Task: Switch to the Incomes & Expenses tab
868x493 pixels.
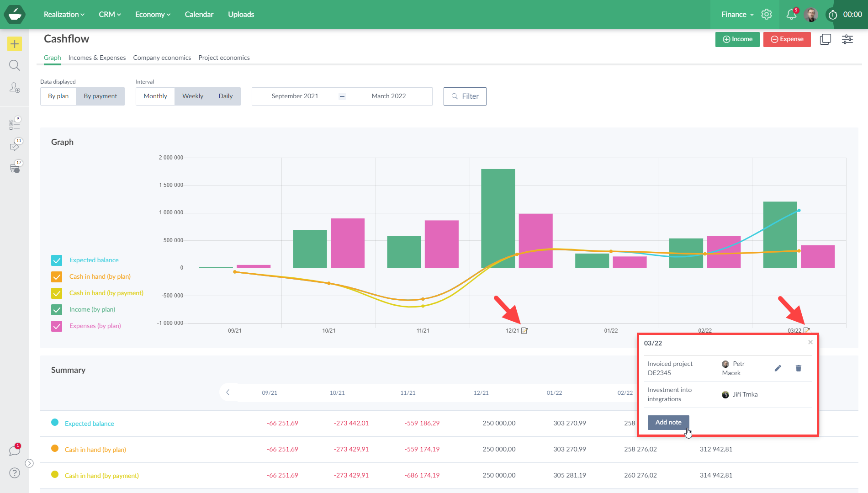Action: (x=97, y=58)
